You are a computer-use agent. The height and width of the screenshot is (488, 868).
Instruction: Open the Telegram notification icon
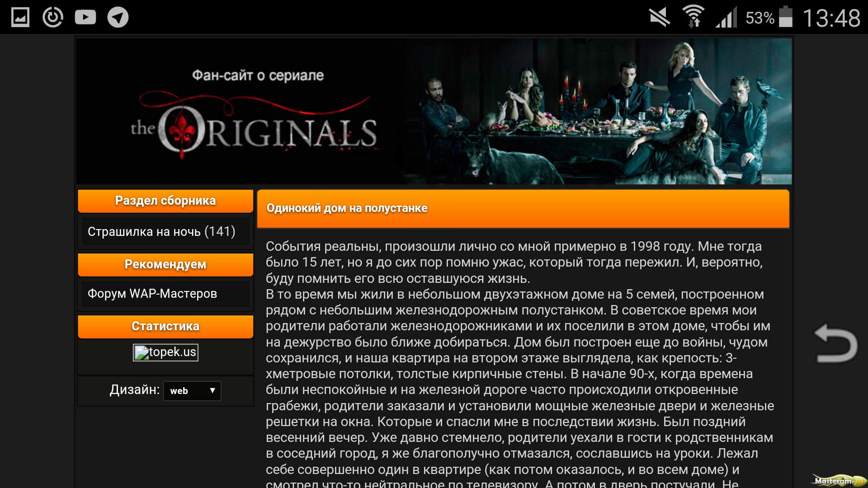(118, 17)
